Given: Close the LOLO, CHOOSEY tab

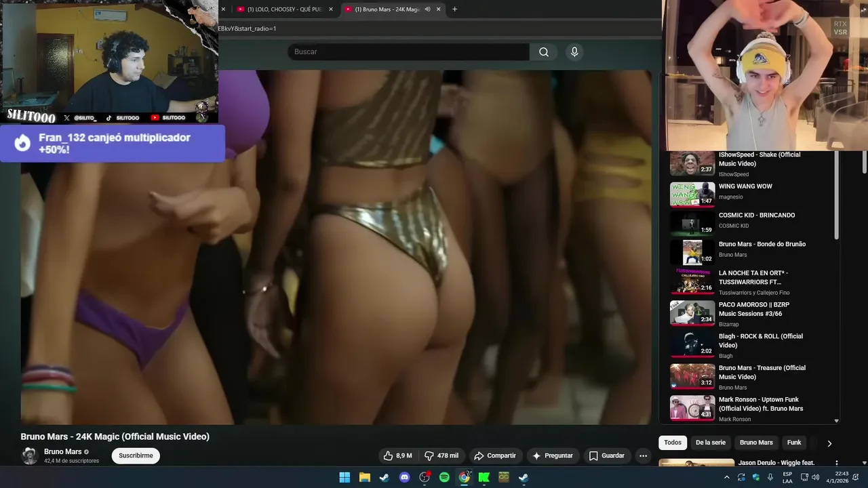Looking at the screenshot, I should click(331, 9).
